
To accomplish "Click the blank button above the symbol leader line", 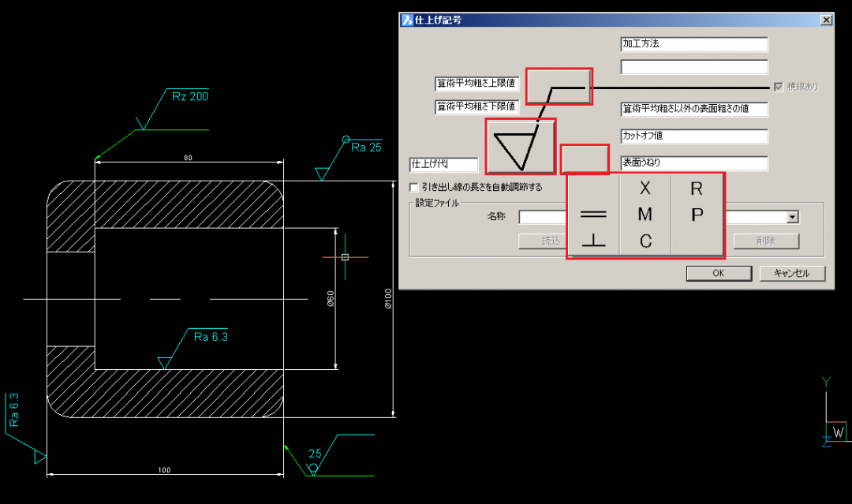I will pyautogui.click(x=559, y=86).
